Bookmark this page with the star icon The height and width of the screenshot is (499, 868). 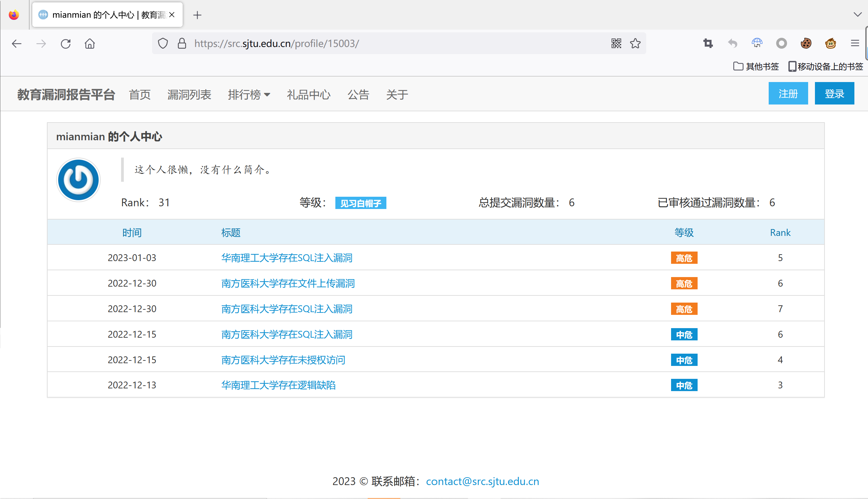click(635, 44)
